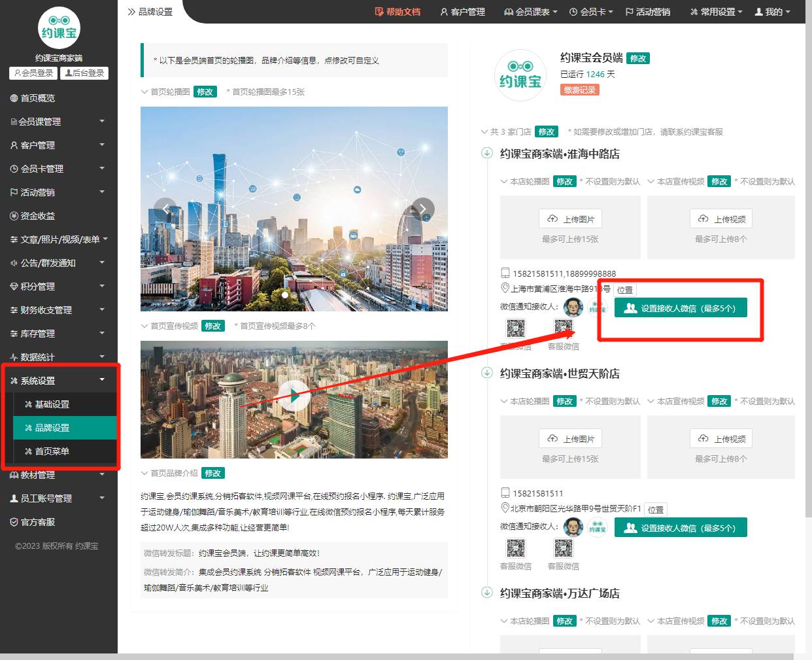Edit 本店宣传视频 for 世贸天阶店

(x=720, y=402)
